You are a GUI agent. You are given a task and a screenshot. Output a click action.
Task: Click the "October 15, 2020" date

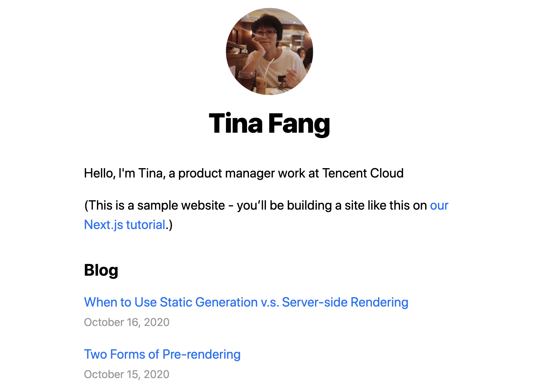(127, 374)
